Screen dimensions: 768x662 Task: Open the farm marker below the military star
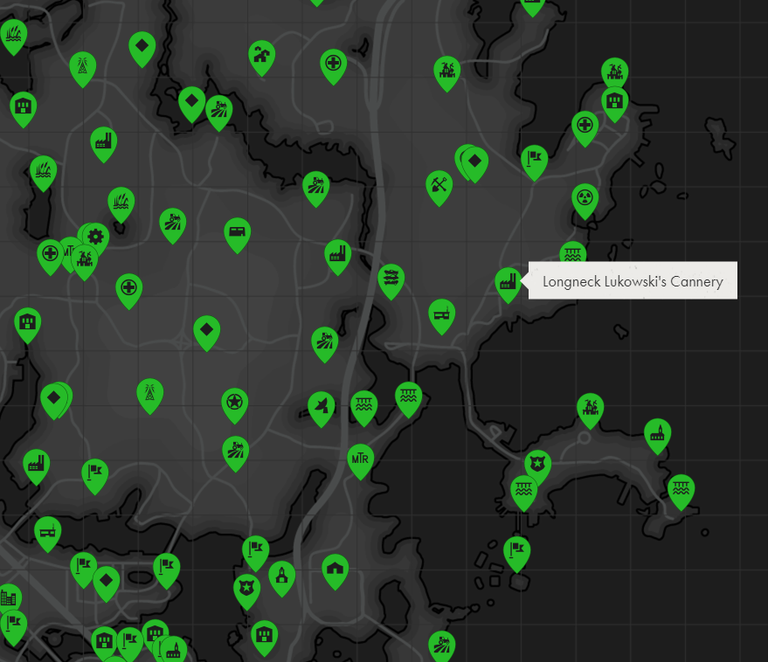coord(235,452)
